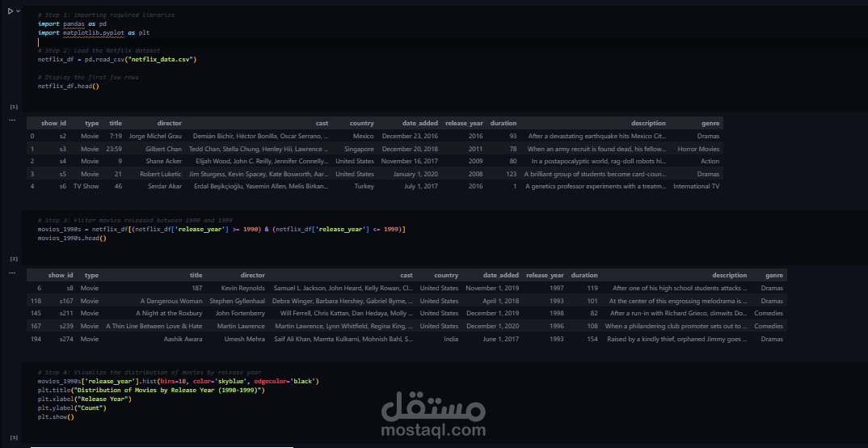Click the 's167' show_id cell
868x448 pixels.
coord(66,302)
